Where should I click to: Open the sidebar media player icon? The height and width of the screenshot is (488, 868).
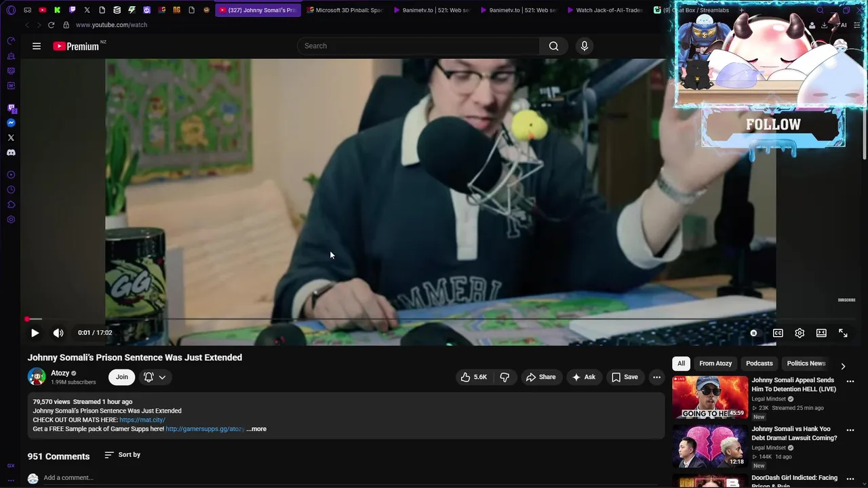pyautogui.click(x=11, y=175)
